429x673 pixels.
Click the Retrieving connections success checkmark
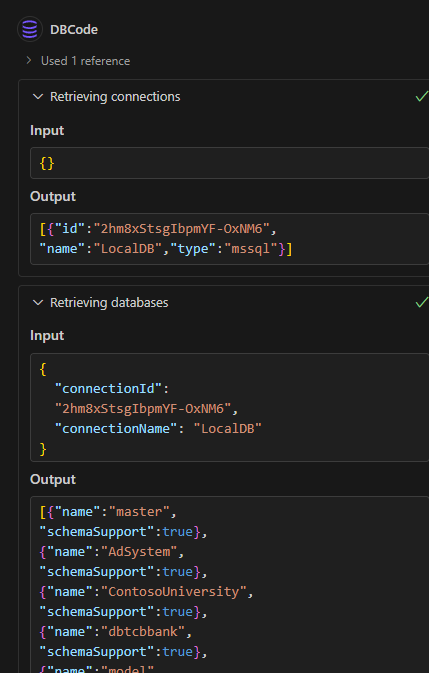click(422, 96)
